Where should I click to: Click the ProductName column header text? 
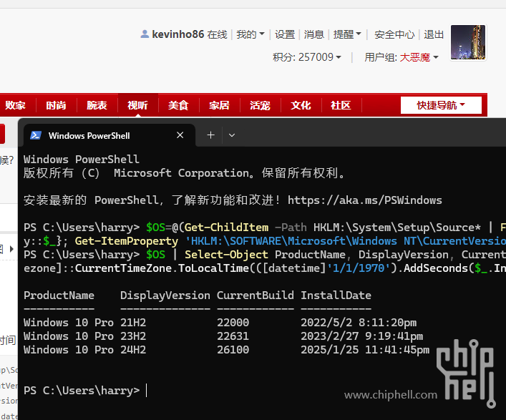pos(59,296)
